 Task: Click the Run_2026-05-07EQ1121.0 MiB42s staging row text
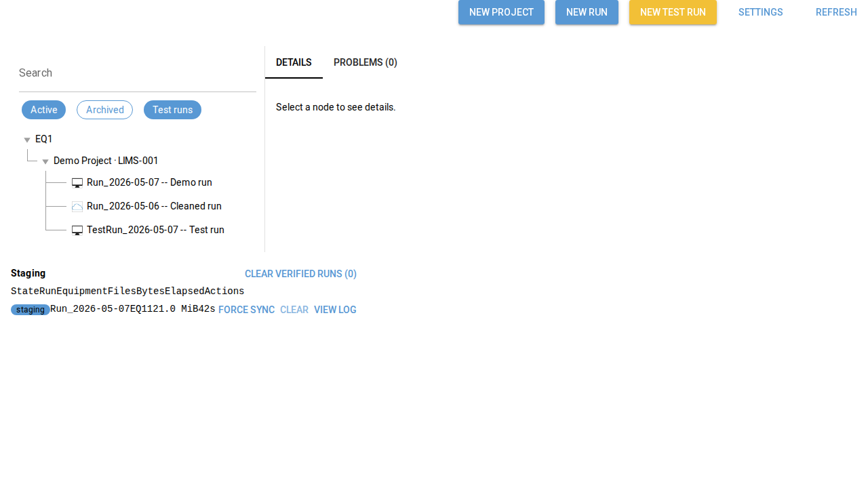(133, 309)
